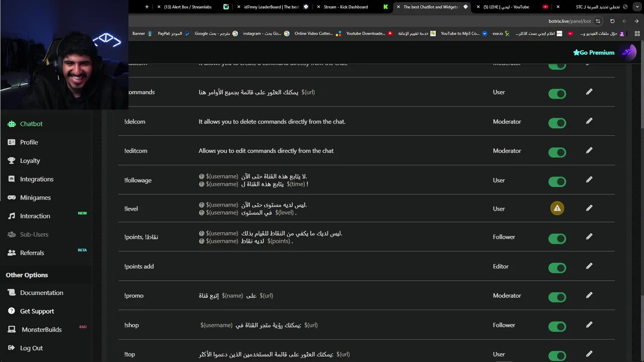Click the pencil edit icon for !delcom

pyautogui.click(x=589, y=121)
